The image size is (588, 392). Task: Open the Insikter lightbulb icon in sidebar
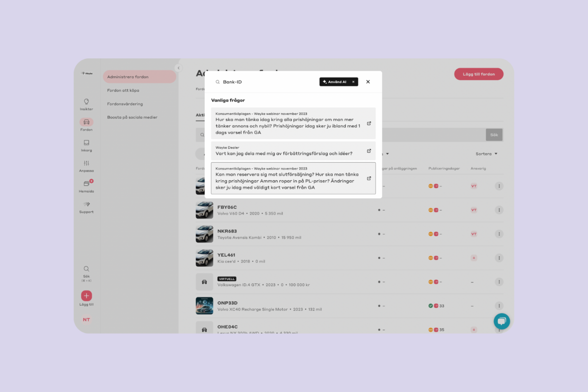[86, 101]
